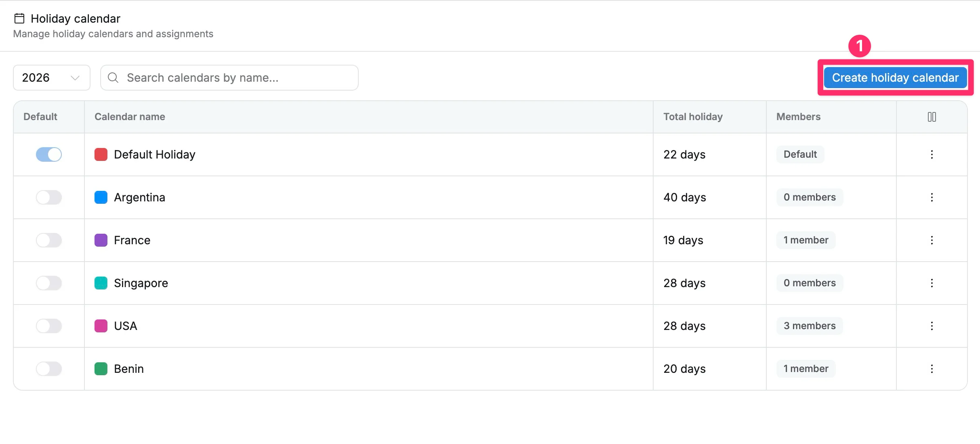This screenshot has height=444, width=980.
Task: Select the Singapore calendar name
Action: pyautogui.click(x=141, y=283)
